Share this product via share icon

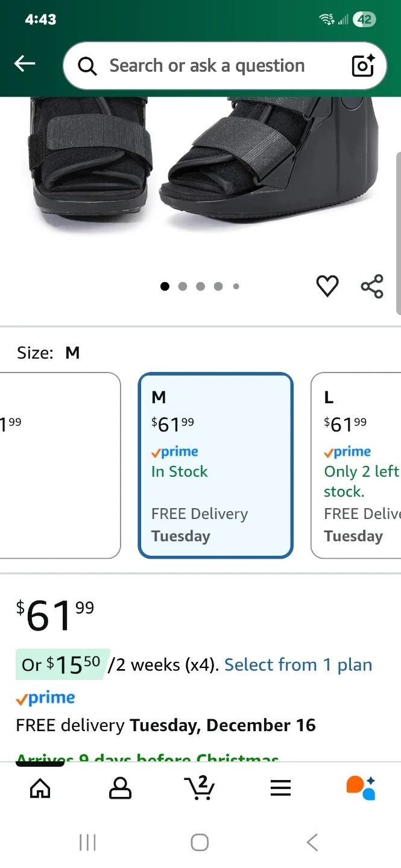[372, 286]
